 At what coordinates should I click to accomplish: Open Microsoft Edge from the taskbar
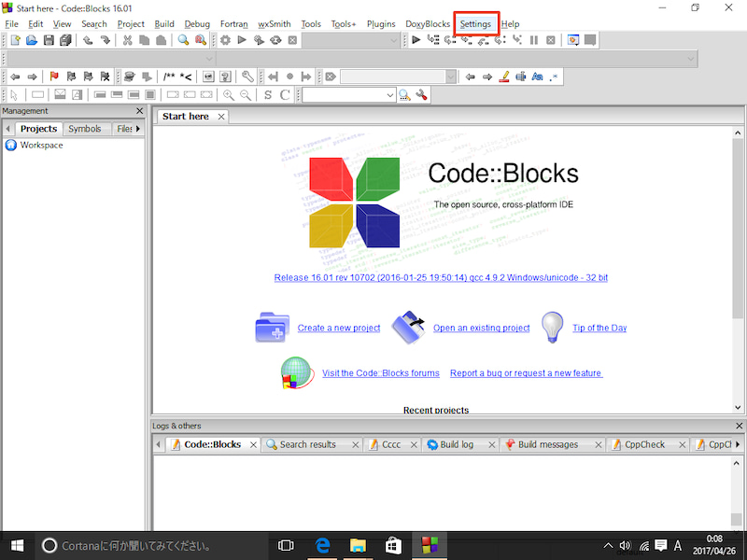(322, 546)
